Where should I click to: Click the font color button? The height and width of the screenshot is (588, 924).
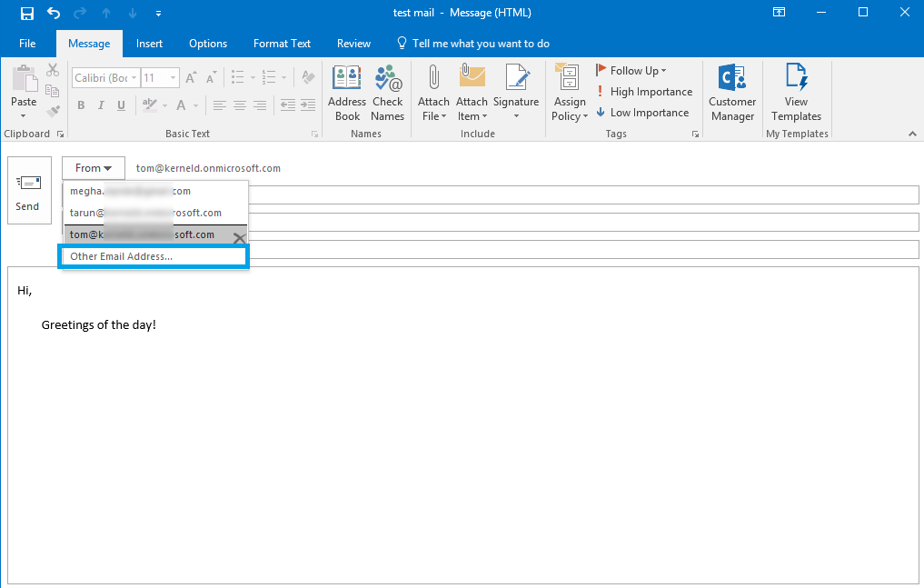click(x=183, y=105)
